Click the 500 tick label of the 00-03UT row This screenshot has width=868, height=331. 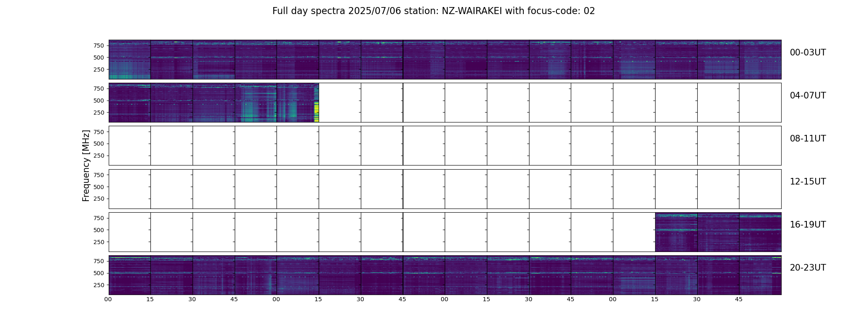[99, 58]
